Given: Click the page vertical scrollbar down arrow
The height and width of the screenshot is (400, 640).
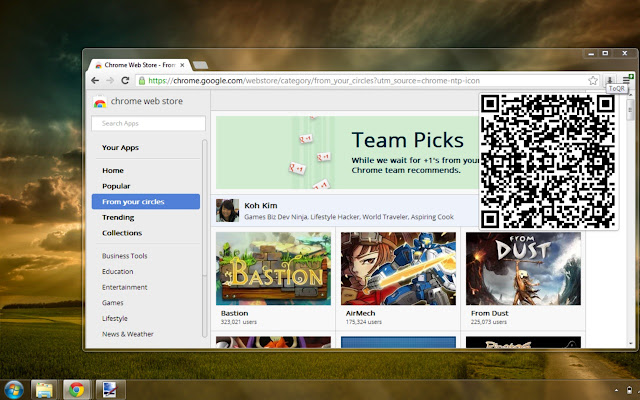Looking at the screenshot, I should tap(631, 343).
